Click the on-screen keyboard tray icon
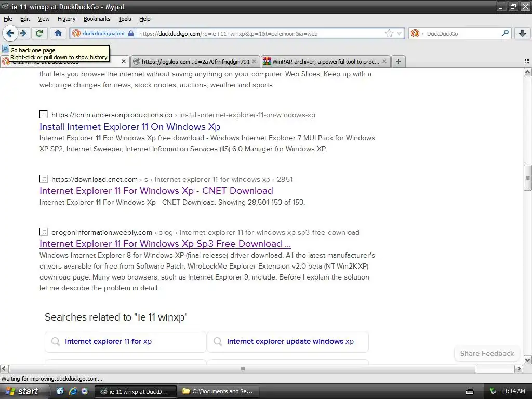The width and height of the screenshot is (532, 399). [x=470, y=392]
